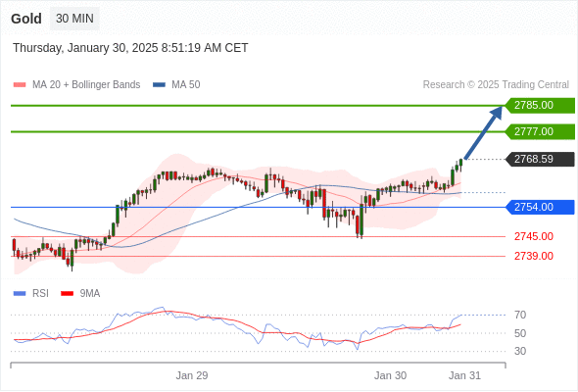Click the MA 20 + Bollinger Bands label
This screenshot has width=578, height=392.
(x=86, y=85)
